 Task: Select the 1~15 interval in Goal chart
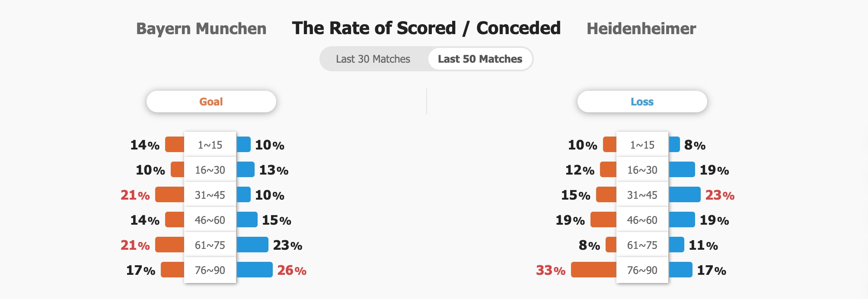click(x=210, y=145)
